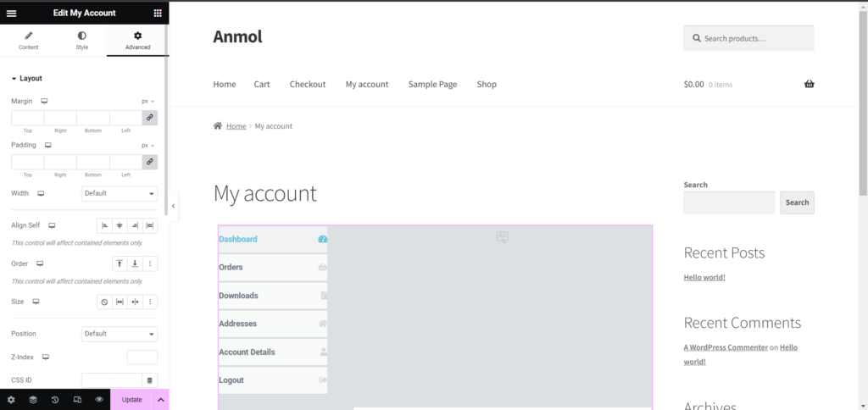Viewport: 868px width, 410px height.
Task: Set Order to end
Action: [x=135, y=264]
